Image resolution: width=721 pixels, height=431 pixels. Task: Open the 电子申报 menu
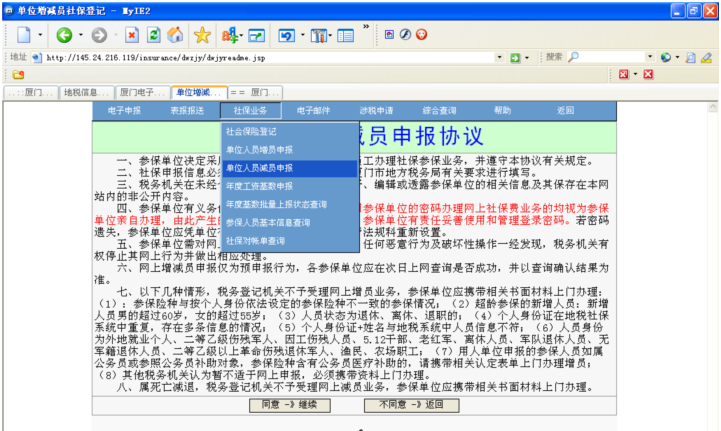[x=124, y=111]
